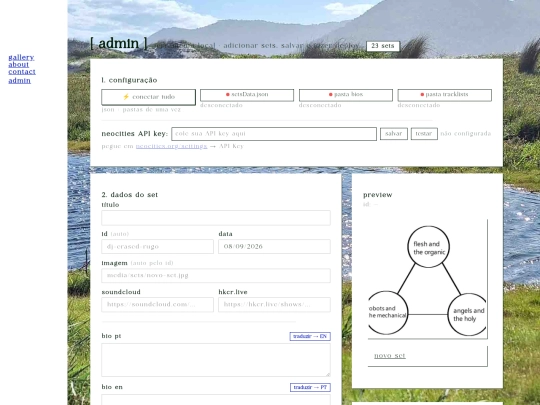Screen dimensions: 540x405
Task: Focus the título input field
Action: click(216, 218)
